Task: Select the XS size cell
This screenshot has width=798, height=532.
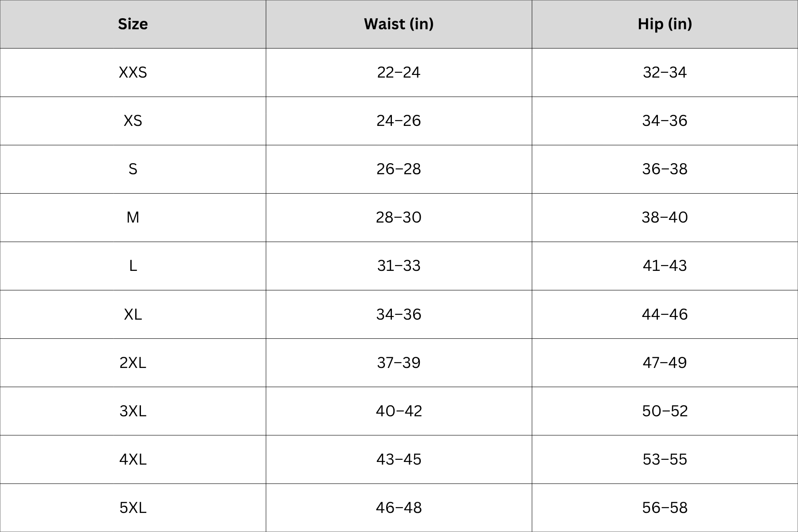Action: (x=133, y=121)
